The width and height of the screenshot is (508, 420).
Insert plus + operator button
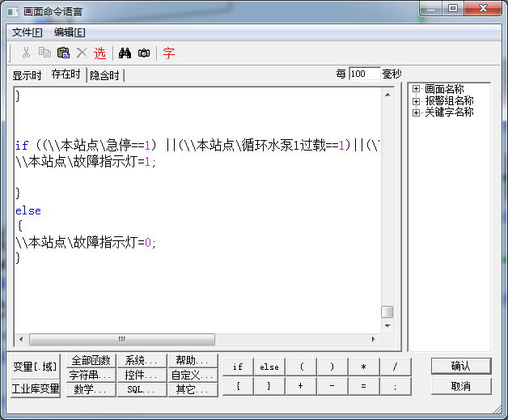[301, 386]
